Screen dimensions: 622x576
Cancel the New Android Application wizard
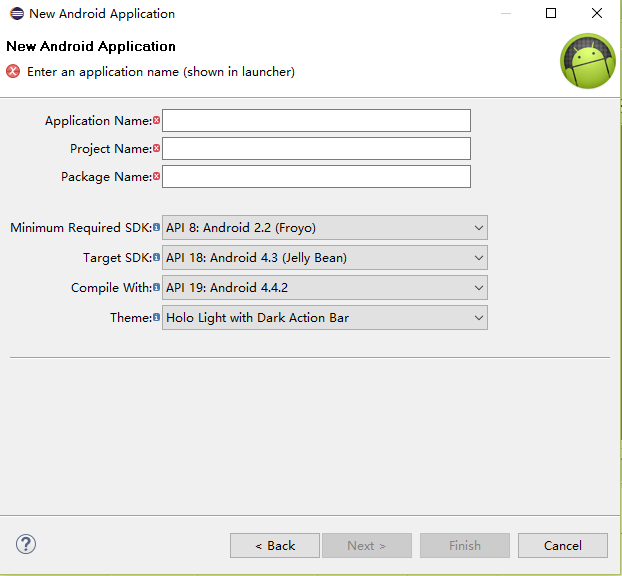click(x=563, y=545)
